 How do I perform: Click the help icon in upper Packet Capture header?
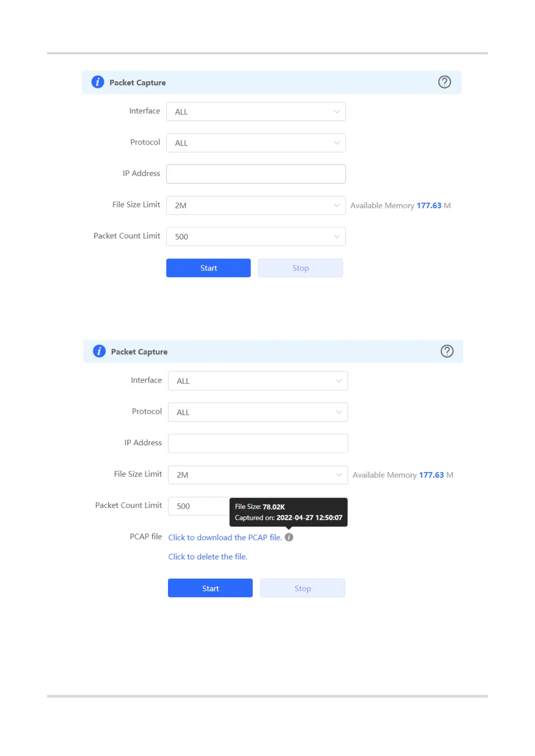click(444, 82)
